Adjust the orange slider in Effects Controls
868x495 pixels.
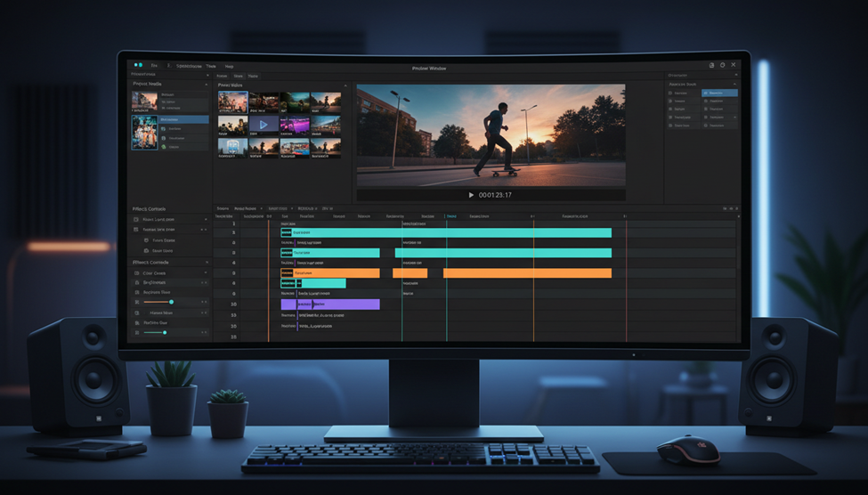158,302
